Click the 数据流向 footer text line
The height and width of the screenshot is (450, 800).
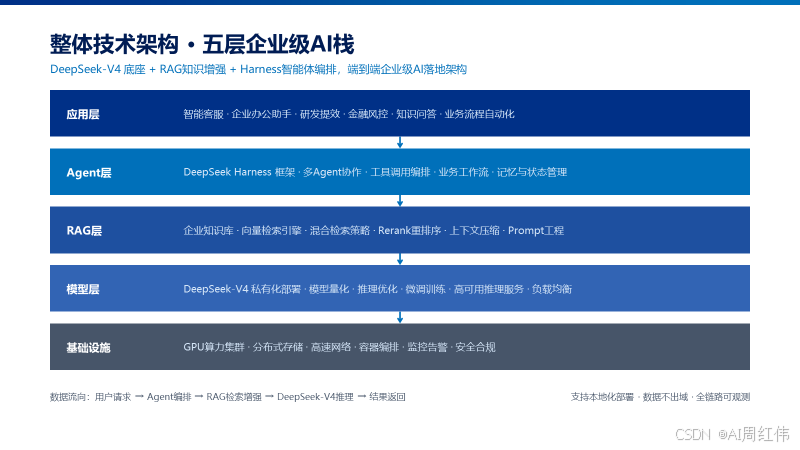(228, 397)
